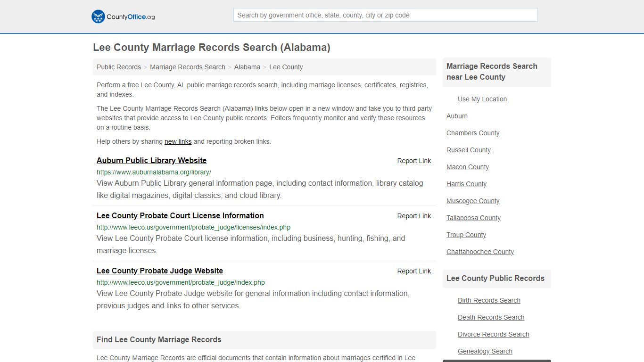The height and width of the screenshot is (362, 644).
Task: Click the Find Lee County Marriage Records heading
Action: (159, 339)
